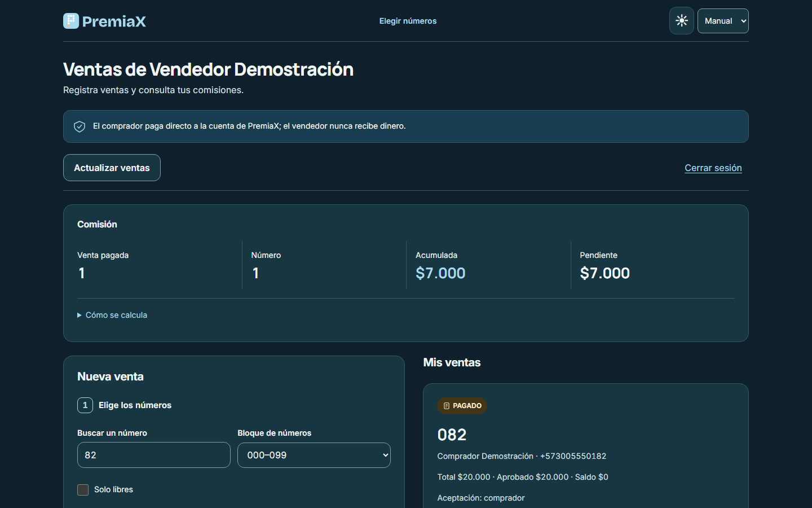Click the "Aceptación: comprador" text
This screenshot has height=508, width=812.
(x=481, y=498)
